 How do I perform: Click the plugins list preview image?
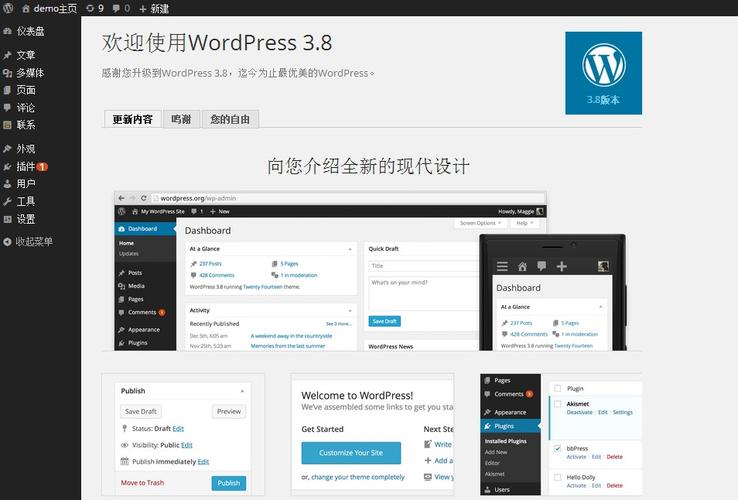pos(561,435)
